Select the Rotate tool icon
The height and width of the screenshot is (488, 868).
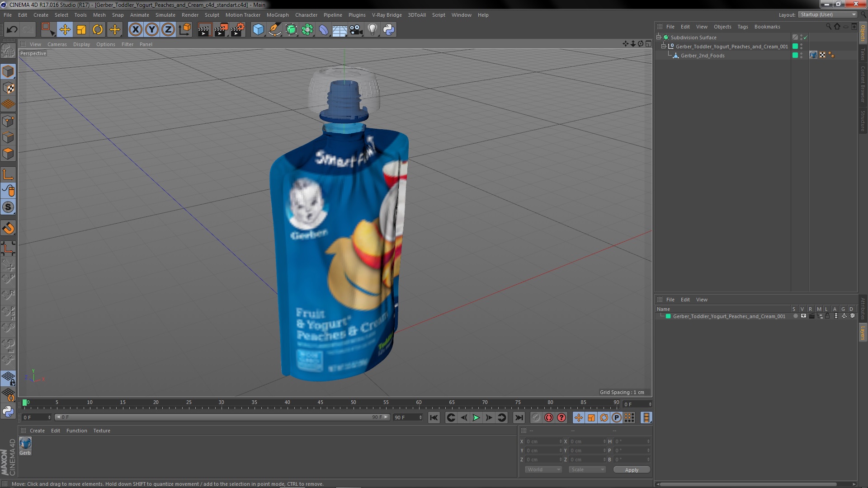(x=98, y=30)
